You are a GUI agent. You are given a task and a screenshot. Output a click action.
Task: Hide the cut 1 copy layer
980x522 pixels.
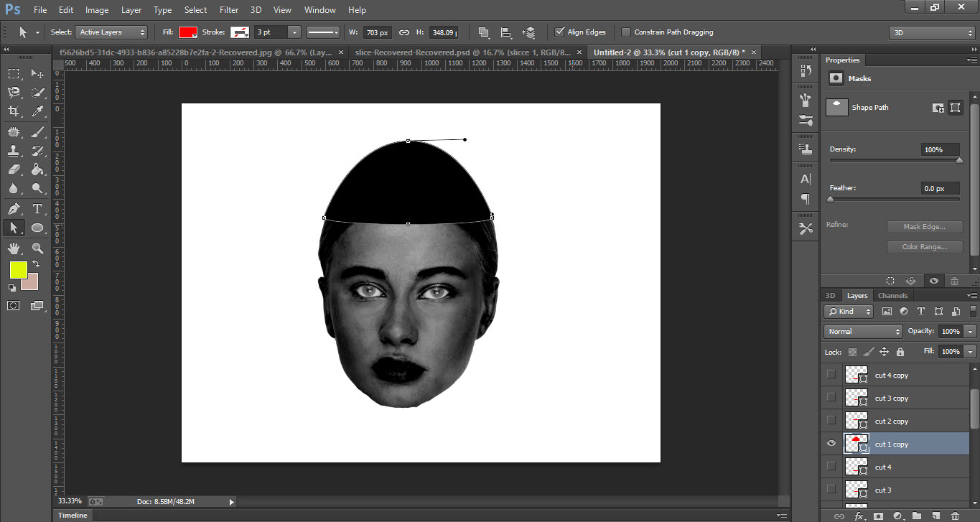point(831,443)
